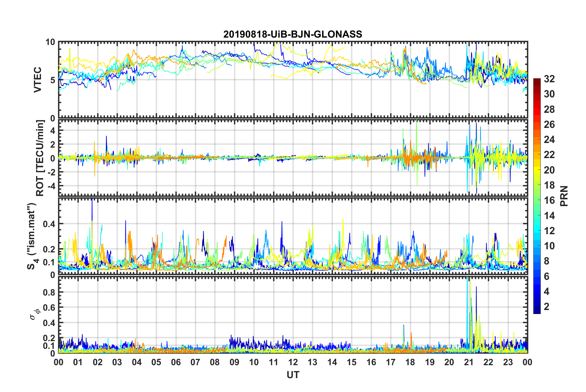This screenshot has height=392, width=586.
Task: Click the '23' hour tick on the UT axis
Action: coord(508,362)
